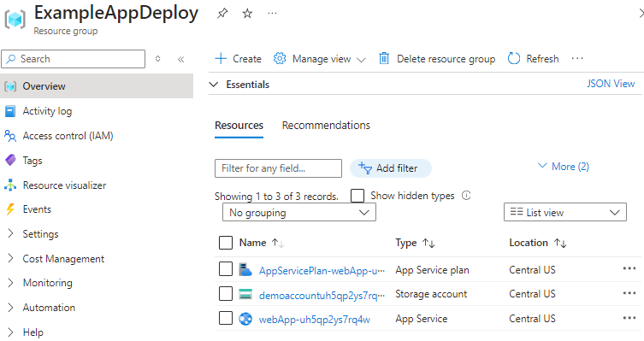Open the ellipsis menu for demoaccount storage row
Image resolution: width=644 pixels, height=341 pixels.
tap(629, 293)
